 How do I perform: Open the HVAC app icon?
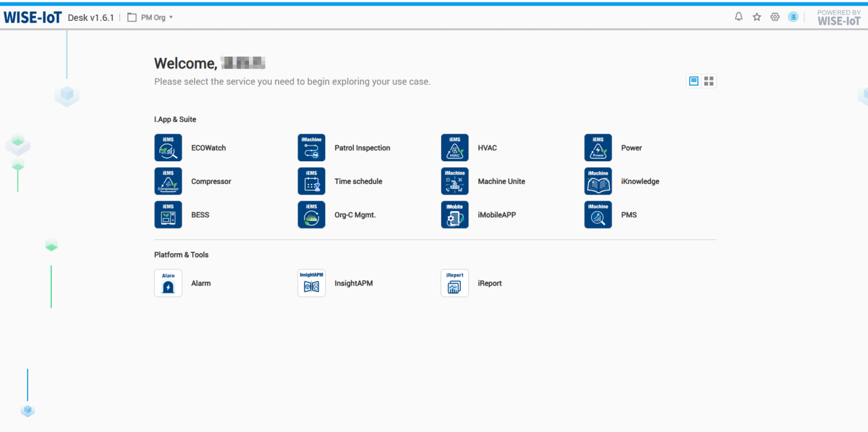[454, 148]
